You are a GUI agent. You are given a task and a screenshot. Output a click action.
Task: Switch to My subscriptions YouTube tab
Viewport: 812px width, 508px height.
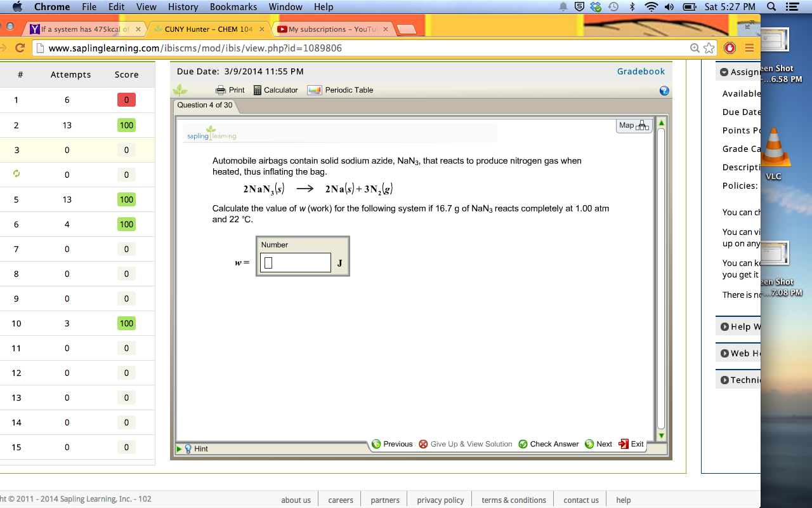click(x=332, y=29)
